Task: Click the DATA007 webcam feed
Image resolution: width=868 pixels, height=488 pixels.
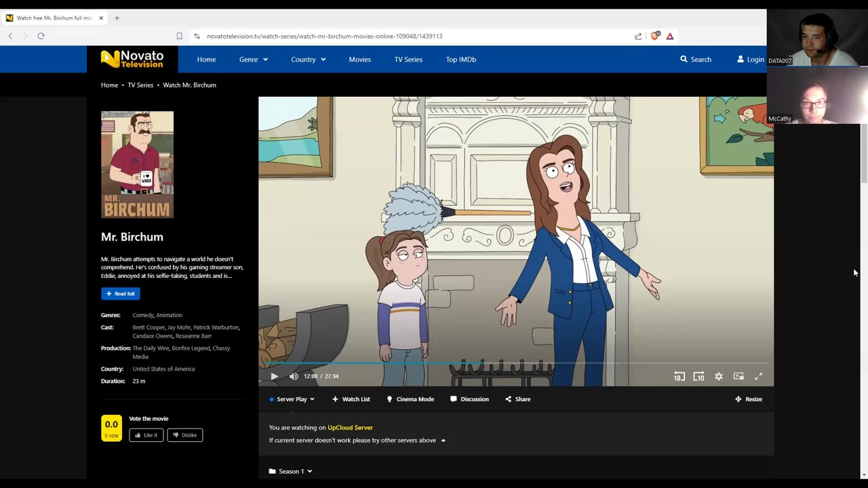Action: tap(817, 38)
